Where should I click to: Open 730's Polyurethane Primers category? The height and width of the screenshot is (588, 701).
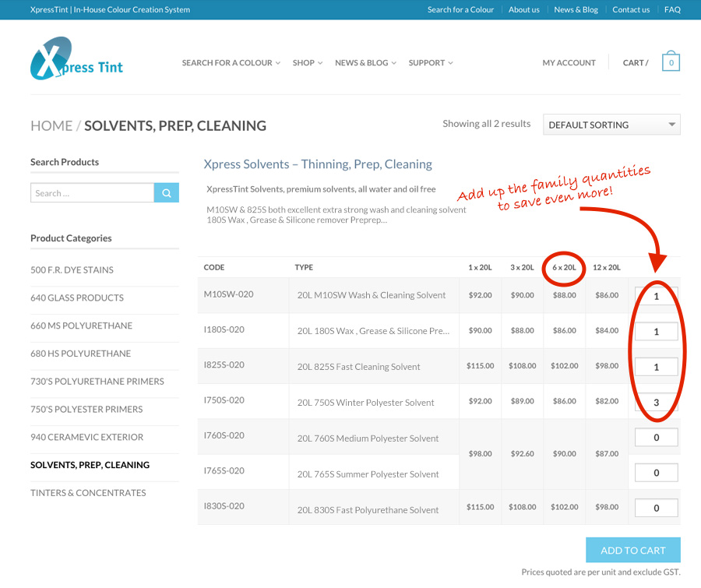point(97,382)
